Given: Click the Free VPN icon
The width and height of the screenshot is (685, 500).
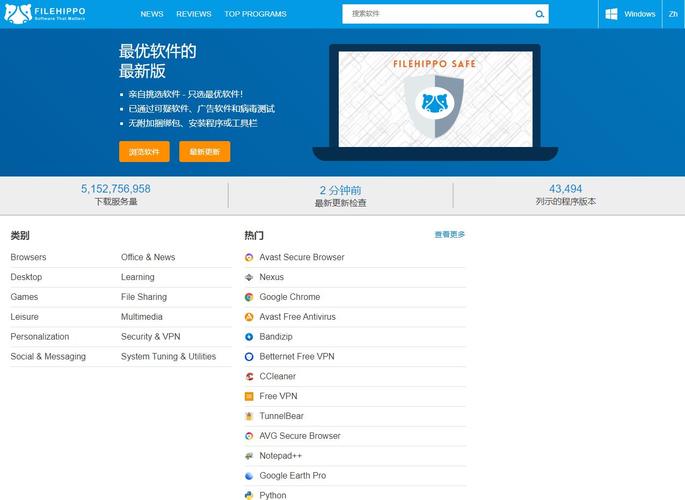Looking at the screenshot, I should tap(249, 397).
